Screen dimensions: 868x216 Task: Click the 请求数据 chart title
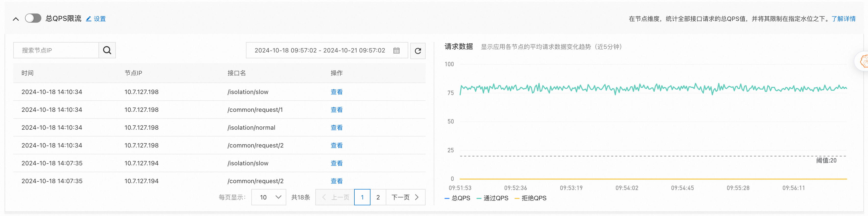[x=458, y=46]
